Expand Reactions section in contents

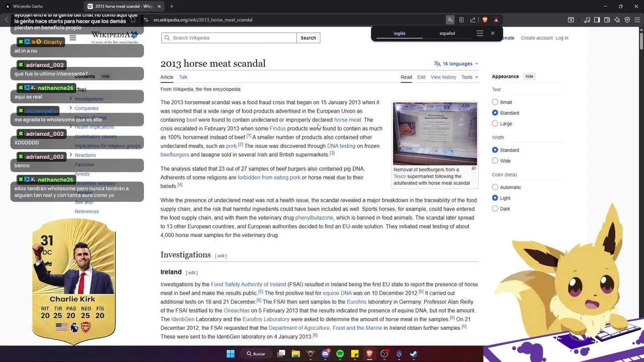(x=70, y=155)
